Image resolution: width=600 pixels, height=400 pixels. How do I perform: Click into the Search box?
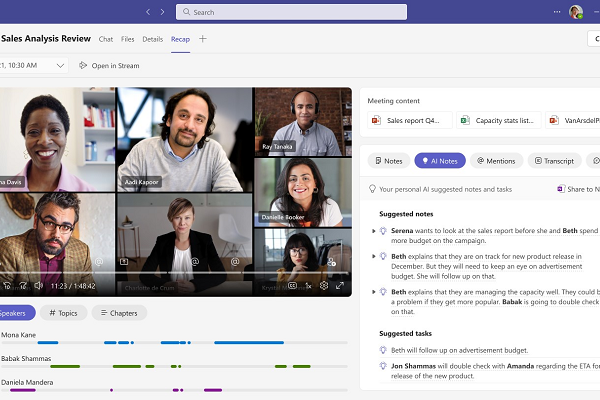[291, 12]
